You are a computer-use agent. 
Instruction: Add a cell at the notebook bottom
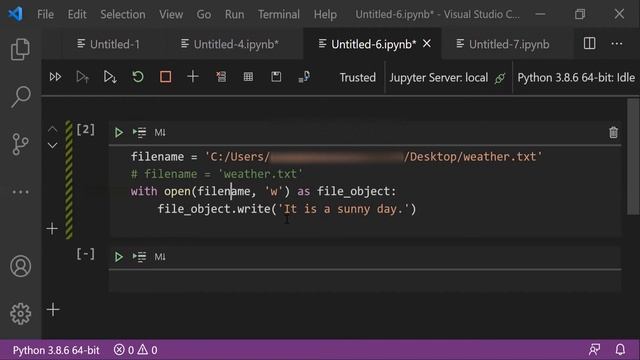click(x=53, y=309)
